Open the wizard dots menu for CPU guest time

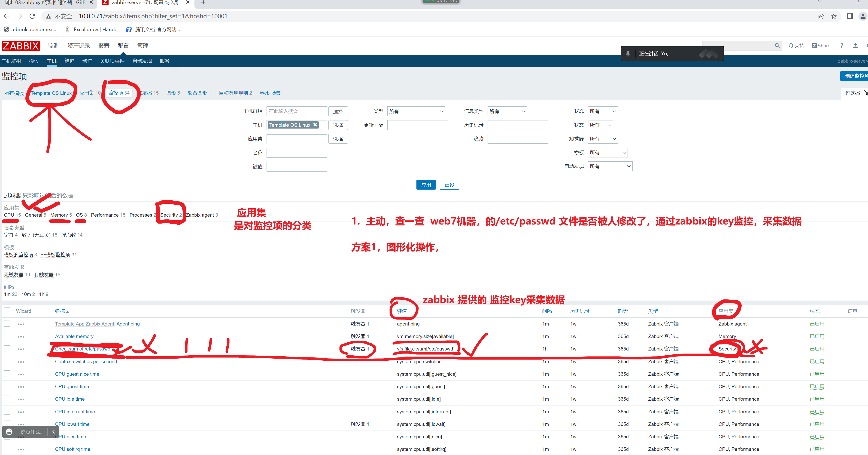click(x=21, y=387)
